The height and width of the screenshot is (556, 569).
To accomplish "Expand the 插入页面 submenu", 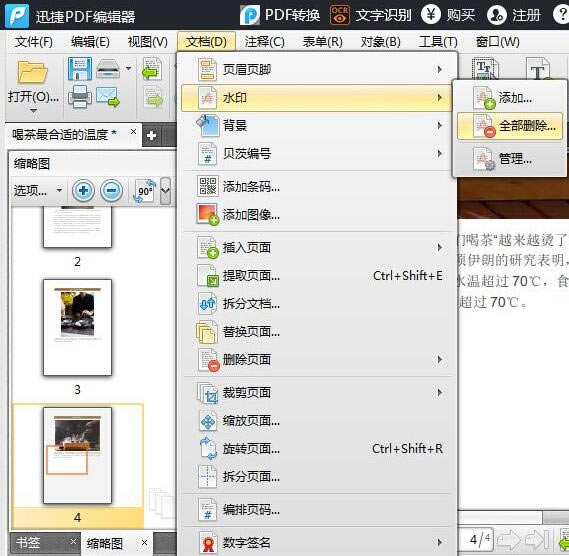I will pos(317,248).
